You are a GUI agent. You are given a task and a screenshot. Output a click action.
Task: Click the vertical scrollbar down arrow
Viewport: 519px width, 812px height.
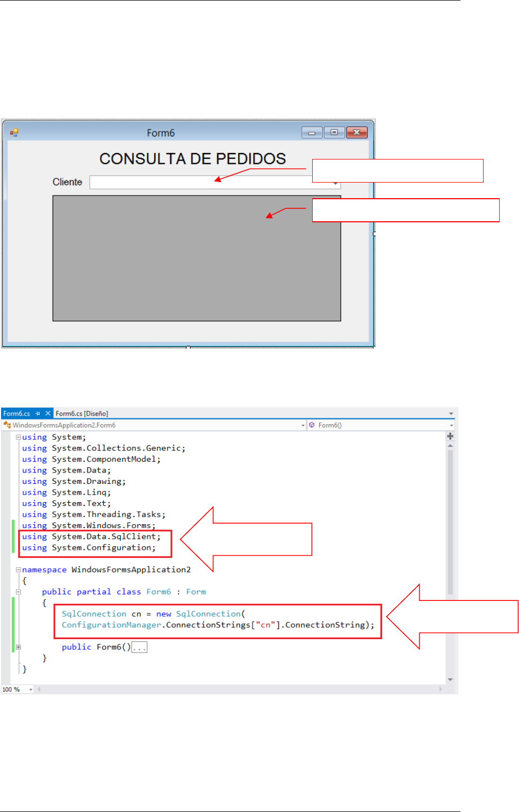(x=450, y=679)
